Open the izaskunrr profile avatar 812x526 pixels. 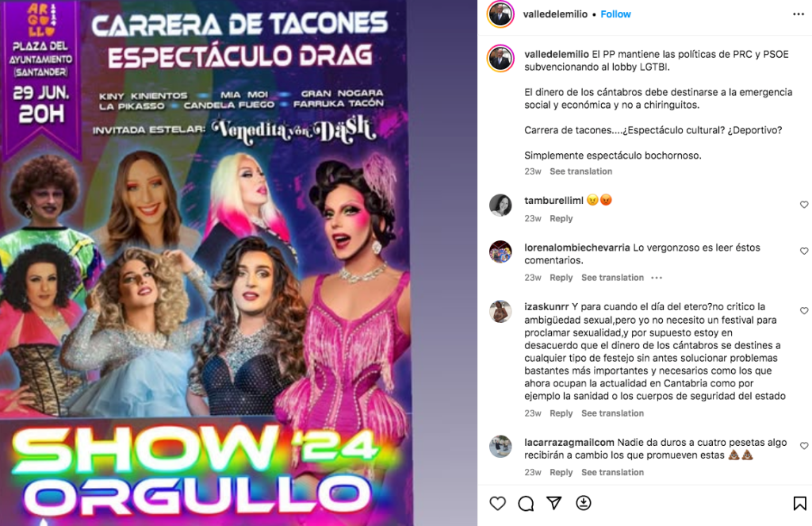point(500,311)
